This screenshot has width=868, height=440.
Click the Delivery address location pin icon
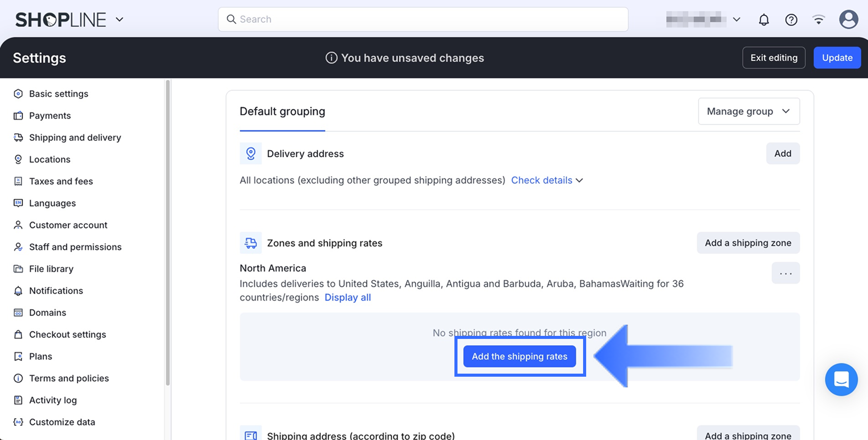(x=251, y=154)
